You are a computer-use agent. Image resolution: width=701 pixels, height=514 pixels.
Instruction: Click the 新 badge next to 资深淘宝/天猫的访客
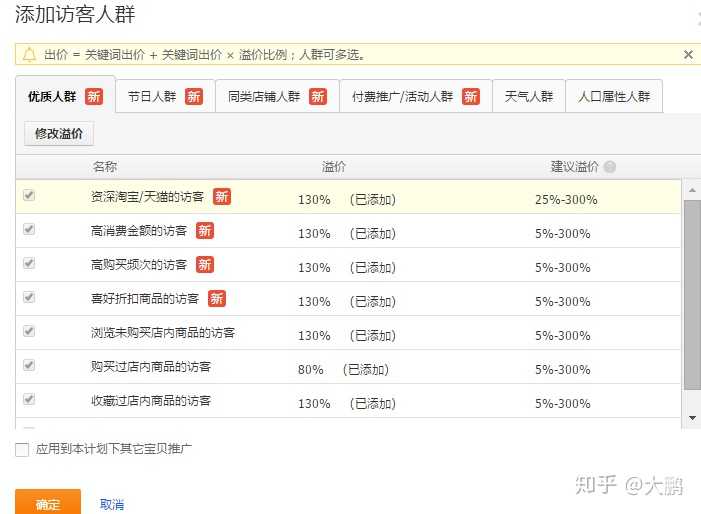[222, 197]
